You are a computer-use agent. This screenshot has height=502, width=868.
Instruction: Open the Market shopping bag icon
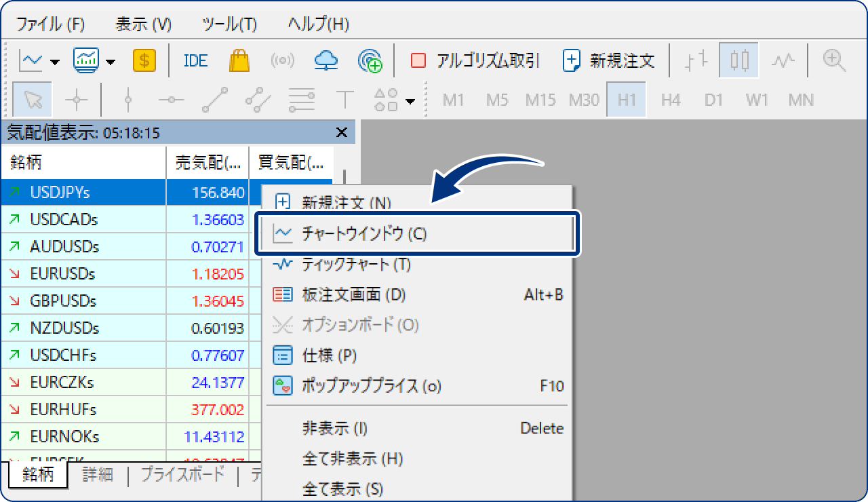239,61
